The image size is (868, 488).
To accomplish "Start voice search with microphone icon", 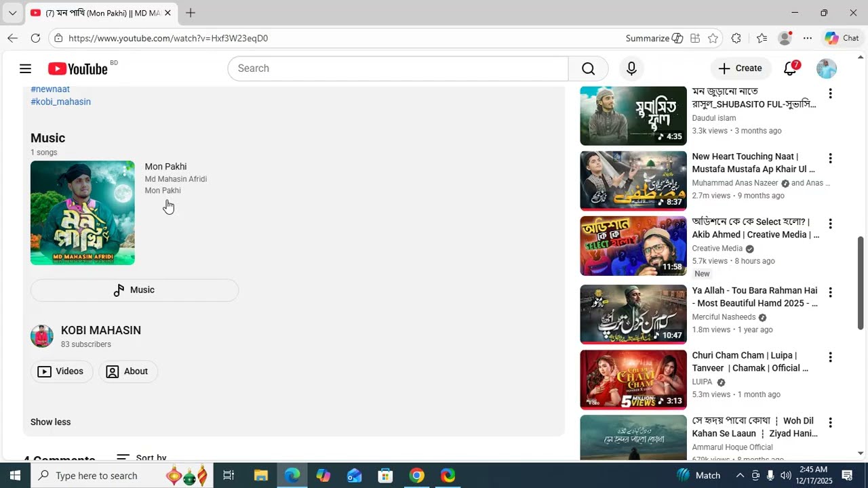I will pyautogui.click(x=631, y=68).
